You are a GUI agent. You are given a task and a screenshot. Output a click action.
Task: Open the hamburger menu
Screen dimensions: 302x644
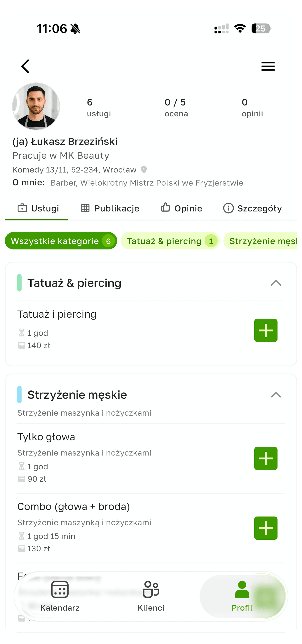coord(268,66)
